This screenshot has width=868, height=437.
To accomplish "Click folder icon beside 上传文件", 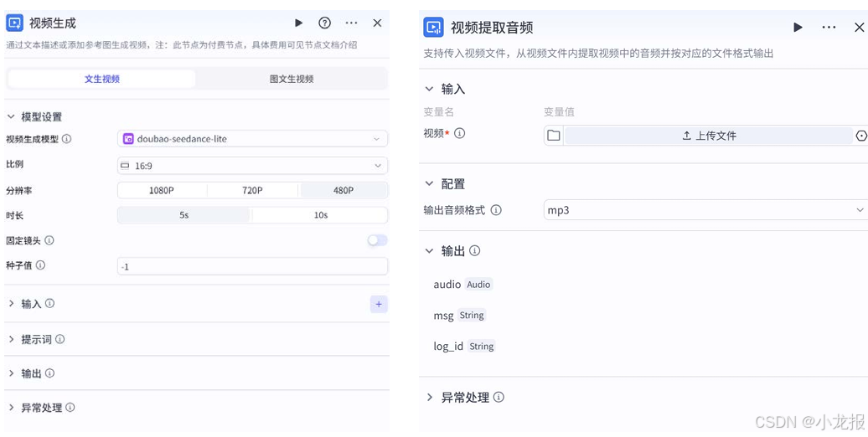I will tap(554, 136).
